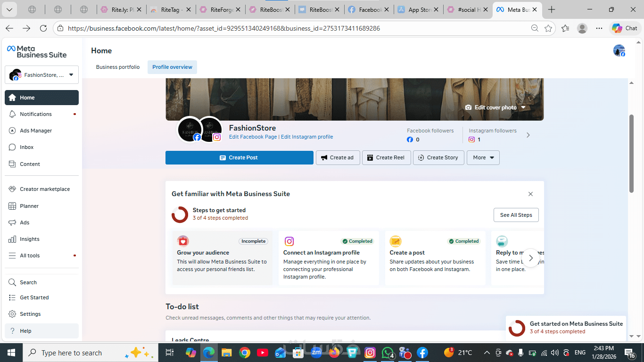This screenshot has width=644, height=362.
Task: Refresh the page in the browser
Action: point(43,28)
